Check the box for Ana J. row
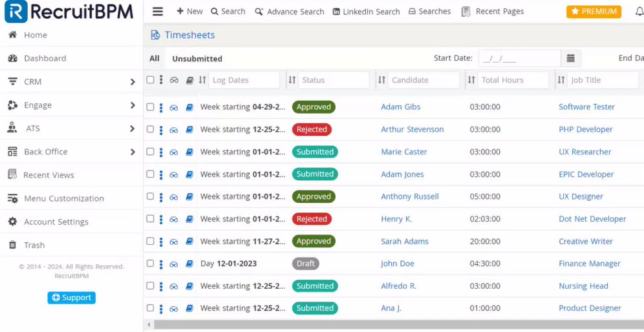This screenshot has width=644, height=332. pyautogui.click(x=150, y=308)
